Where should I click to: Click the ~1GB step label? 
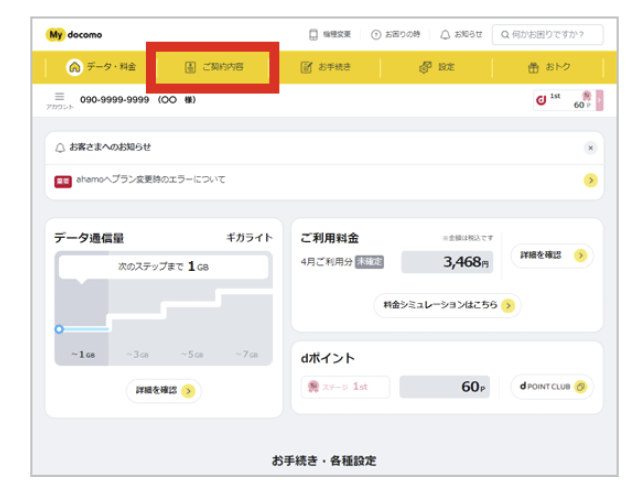83,355
